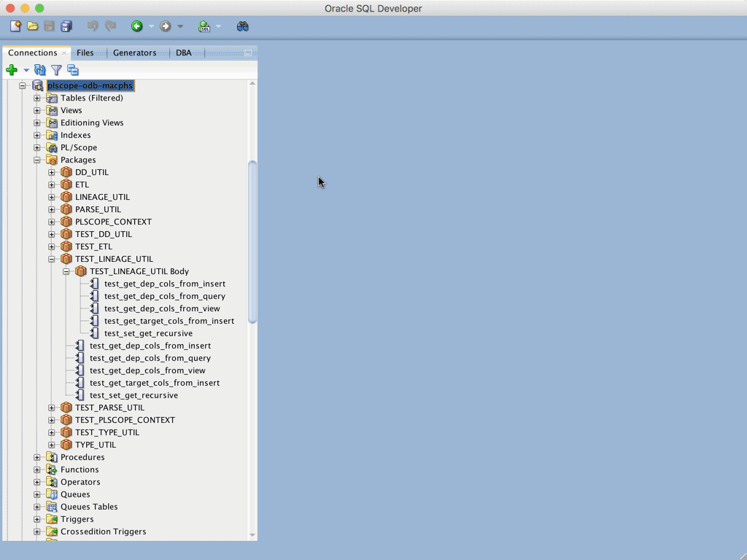Create a new file using the toolbar
This screenshot has height=560, width=747.
(x=14, y=26)
